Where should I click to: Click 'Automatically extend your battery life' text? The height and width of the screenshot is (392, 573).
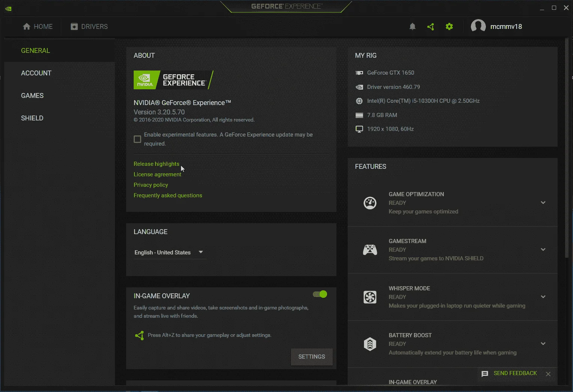(452, 353)
